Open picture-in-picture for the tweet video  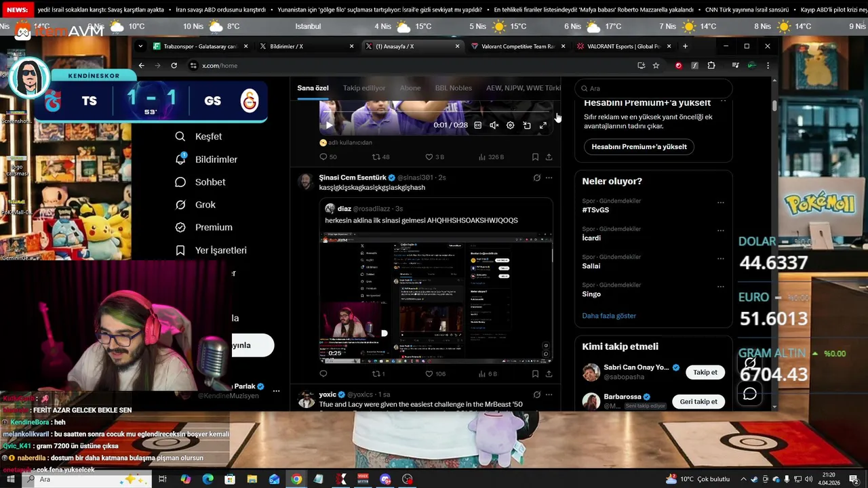(526, 125)
